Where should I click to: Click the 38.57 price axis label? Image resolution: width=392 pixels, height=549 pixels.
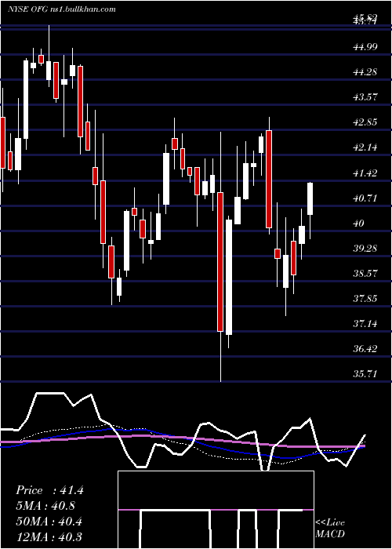pyautogui.click(x=365, y=273)
